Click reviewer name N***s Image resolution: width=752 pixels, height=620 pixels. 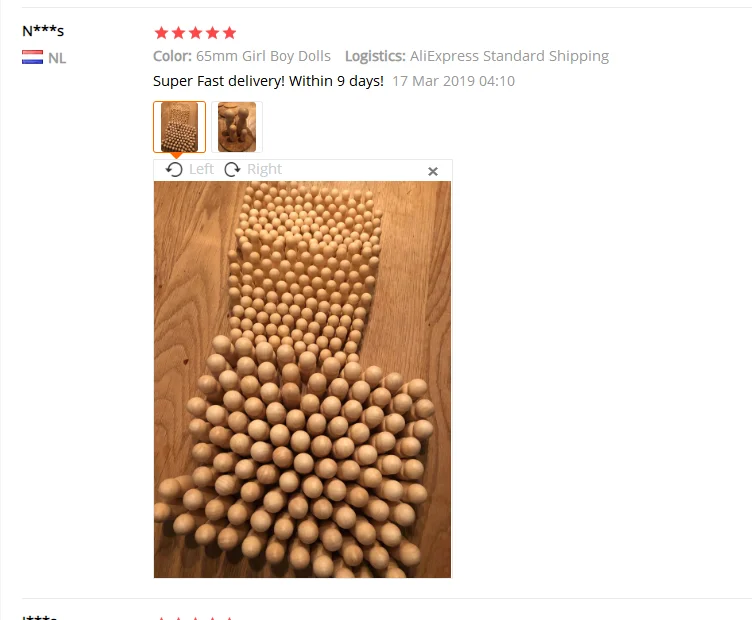tap(43, 31)
